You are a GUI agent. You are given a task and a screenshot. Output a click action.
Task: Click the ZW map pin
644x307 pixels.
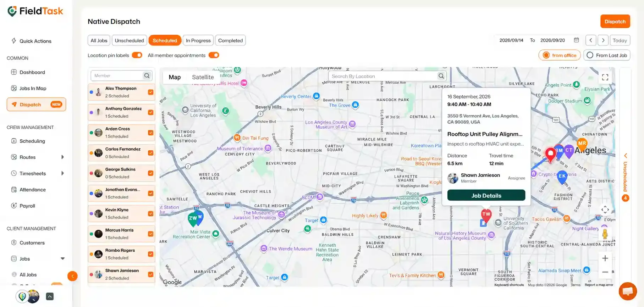[193, 219]
